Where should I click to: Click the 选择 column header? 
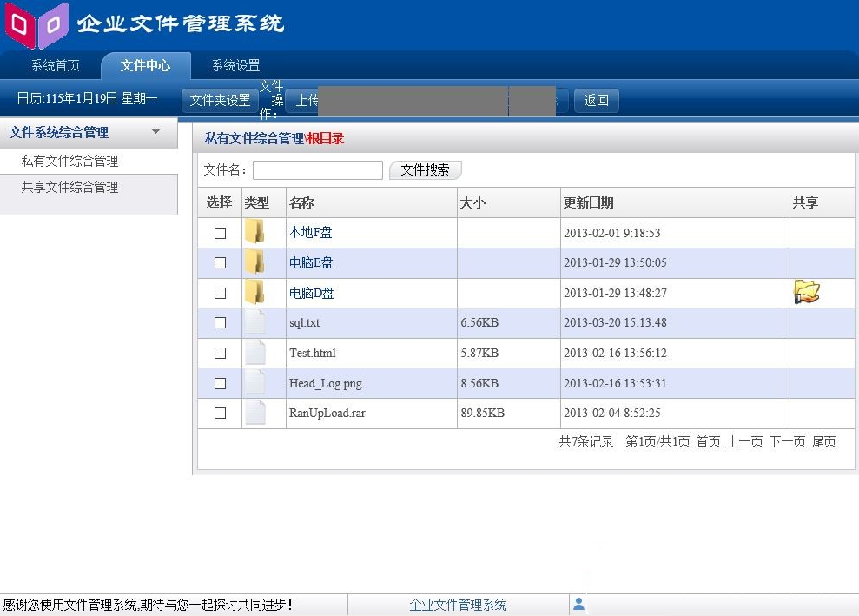click(x=219, y=202)
